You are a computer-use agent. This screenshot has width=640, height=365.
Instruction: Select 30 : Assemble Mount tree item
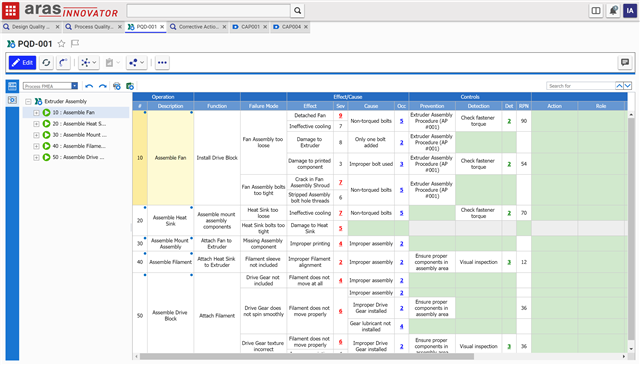pos(79,135)
